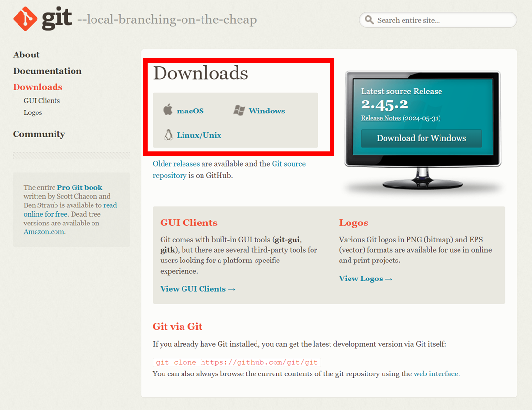This screenshot has height=410, width=532.
Task: Click the Apple macOS icon
Action: (168, 110)
